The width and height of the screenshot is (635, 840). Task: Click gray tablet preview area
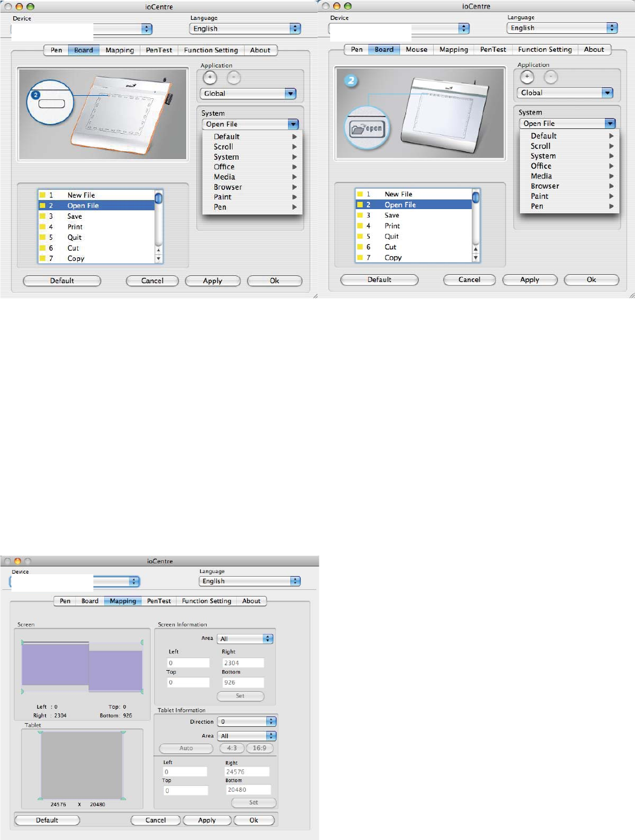[82, 765]
